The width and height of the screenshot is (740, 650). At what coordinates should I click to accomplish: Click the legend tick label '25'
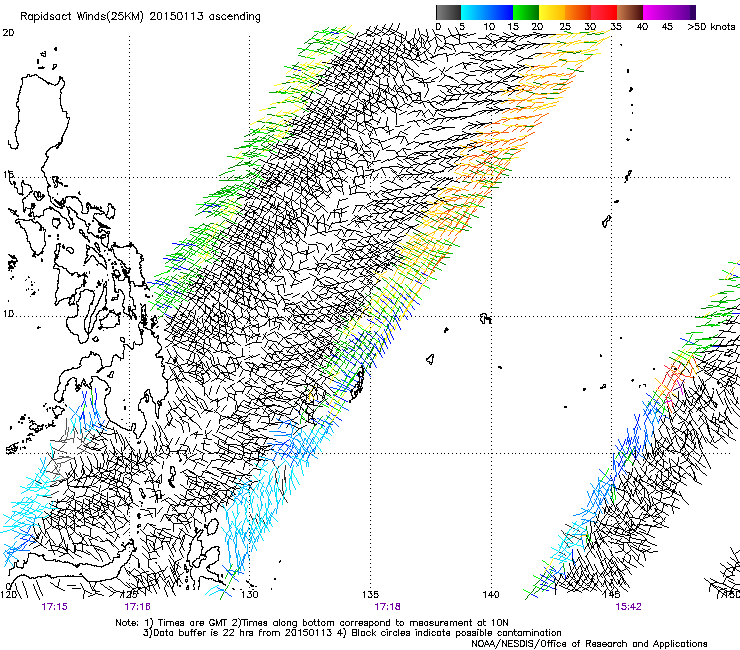[565, 27]
